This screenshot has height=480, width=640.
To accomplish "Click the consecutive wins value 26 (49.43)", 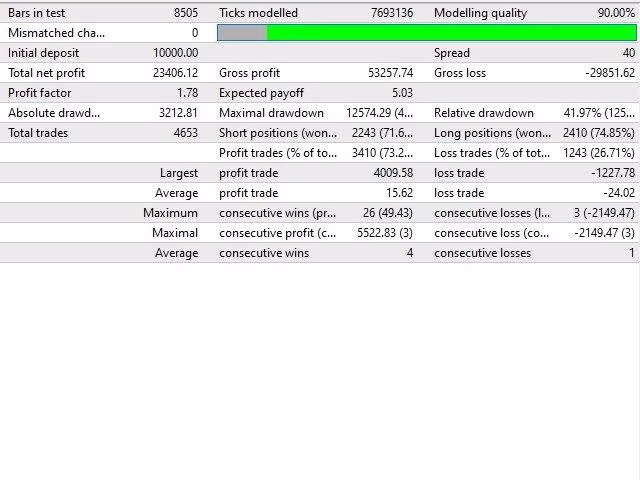I will tap(388, 213).
